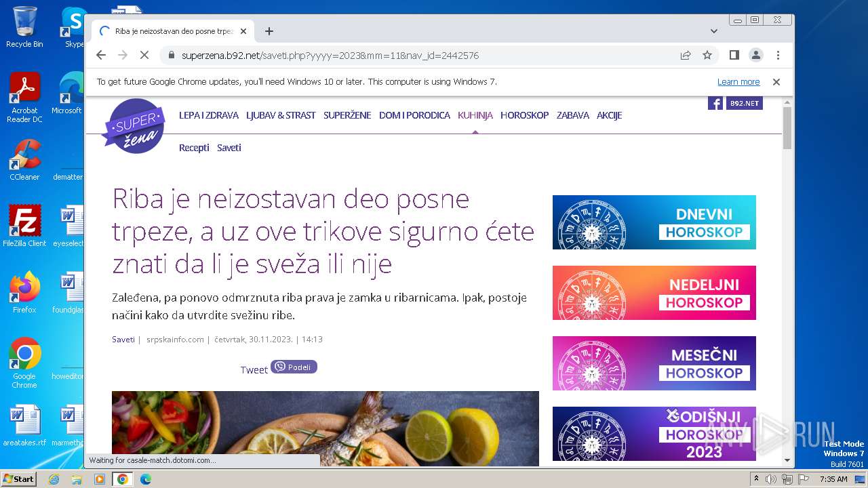The width and height of the screenshot is (868, 488).
Task: Share article via Viber Podeli button
Action: point(294,367)
